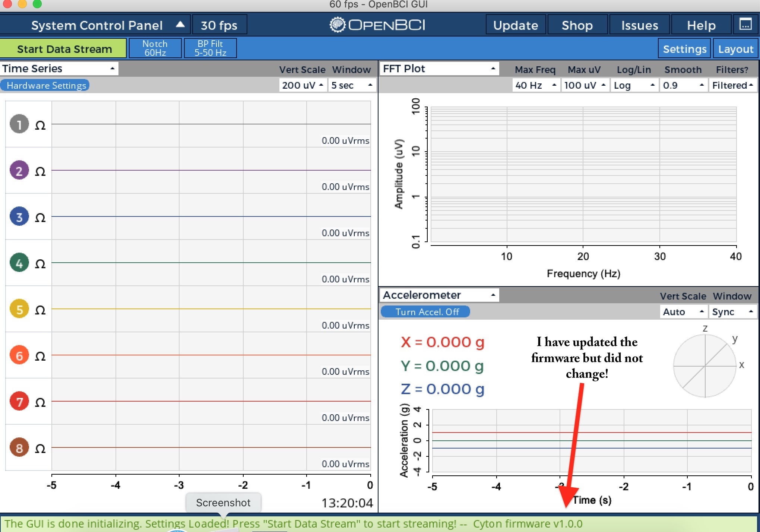This screenshot has width=760, height=532.
Task: Open Hardware Settings
Action: click(x=45, y=85)
